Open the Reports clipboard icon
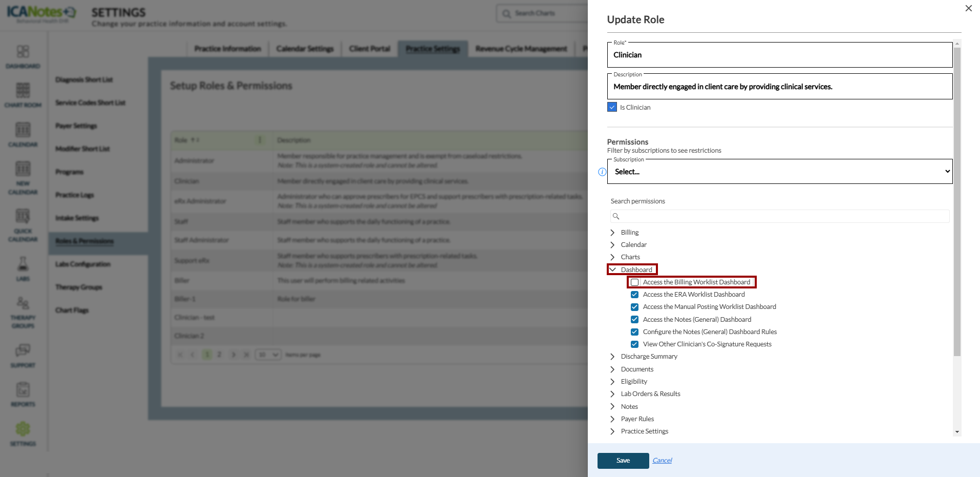The width and height of the screenshot is (980, 477). [23, 389]
